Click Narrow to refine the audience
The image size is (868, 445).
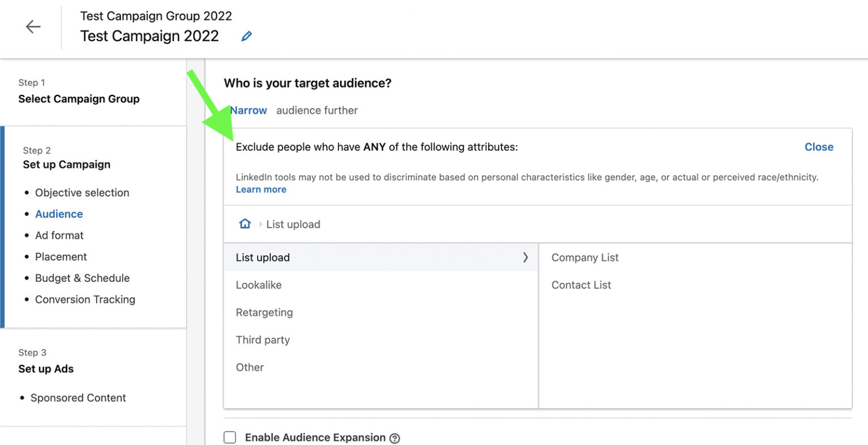(x=248, y=110)
